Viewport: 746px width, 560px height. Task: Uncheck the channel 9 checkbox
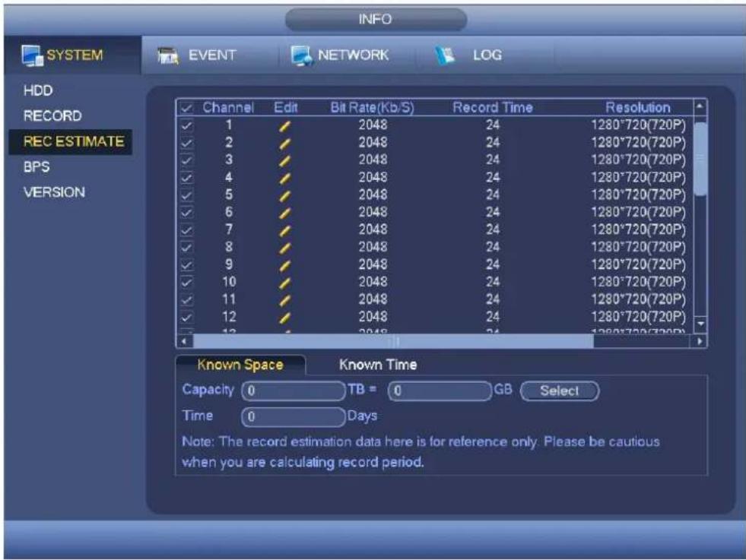[x=186, y=264]
